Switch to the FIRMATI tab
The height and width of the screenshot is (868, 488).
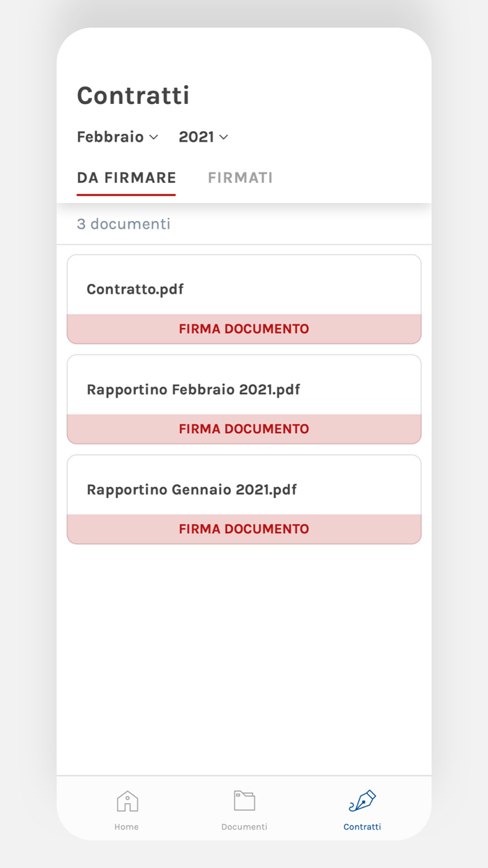click(240, 178)
